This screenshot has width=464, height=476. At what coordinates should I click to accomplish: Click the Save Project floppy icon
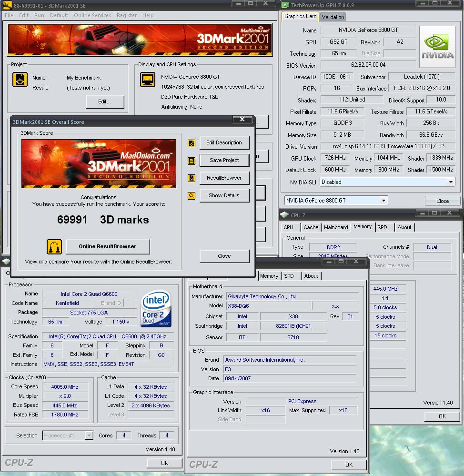[192, 161]
